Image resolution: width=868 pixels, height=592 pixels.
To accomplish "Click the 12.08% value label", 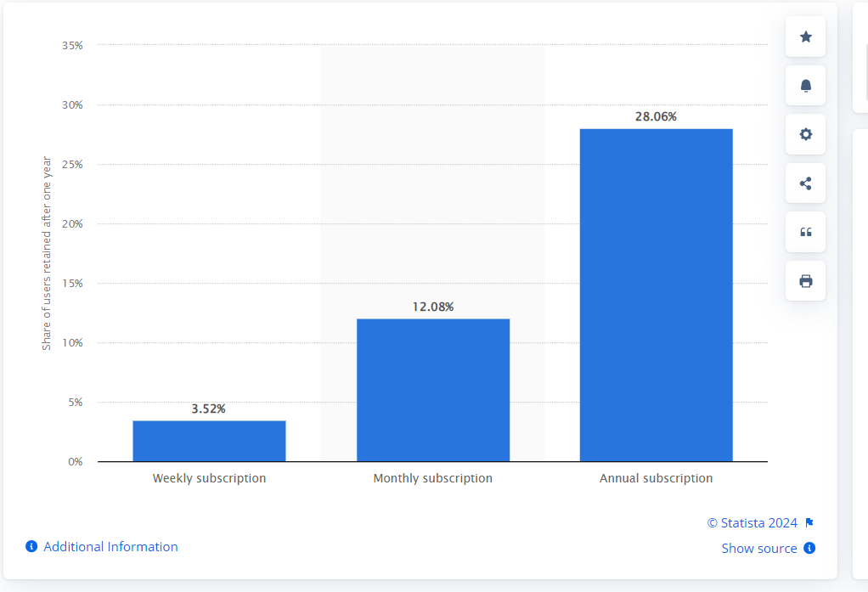I will 433,307.
